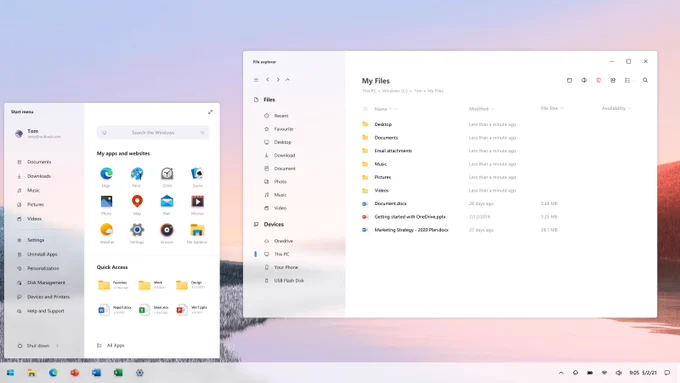Open the Game cards app icon
Image resolution: width=680 pixels, height=383 pixels.
click(x=197, y=174)
